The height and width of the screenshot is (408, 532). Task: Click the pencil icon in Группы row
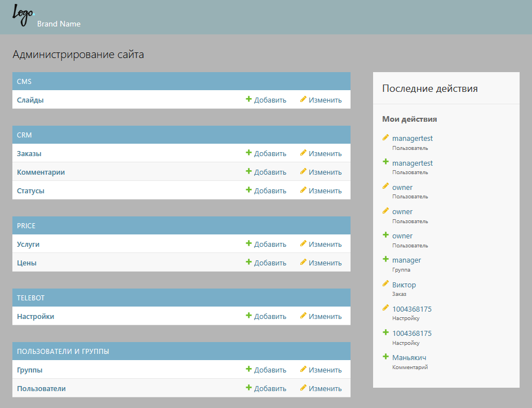[303, 369]
